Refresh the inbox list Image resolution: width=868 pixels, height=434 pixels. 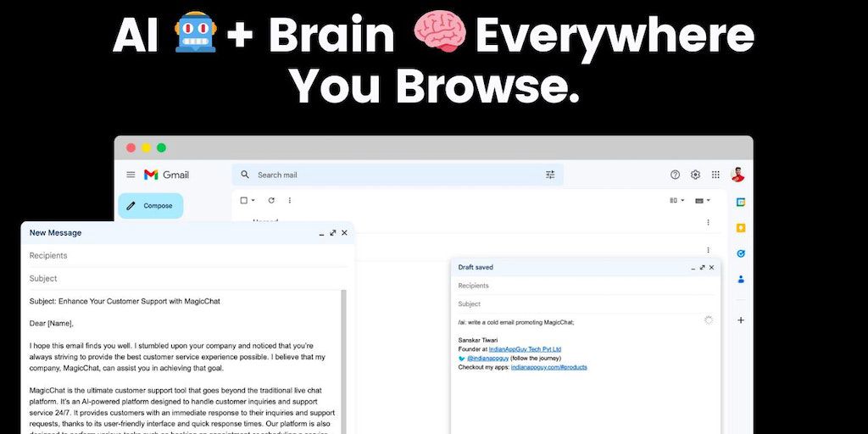(271, 200)
